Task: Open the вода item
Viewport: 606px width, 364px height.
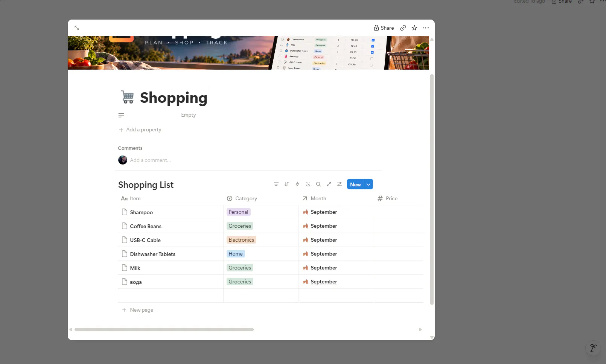Action: [136, 282]
